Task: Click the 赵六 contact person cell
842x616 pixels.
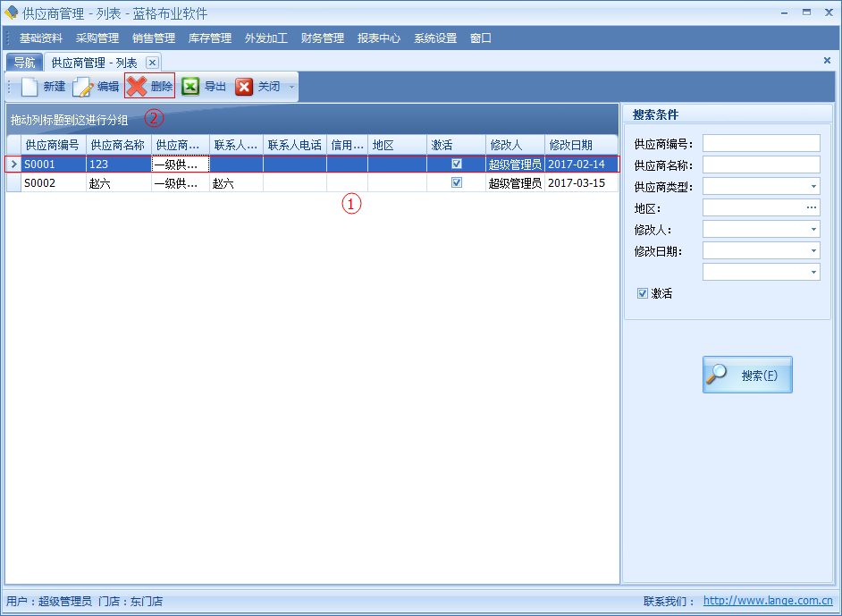Action: coord(236,182)
